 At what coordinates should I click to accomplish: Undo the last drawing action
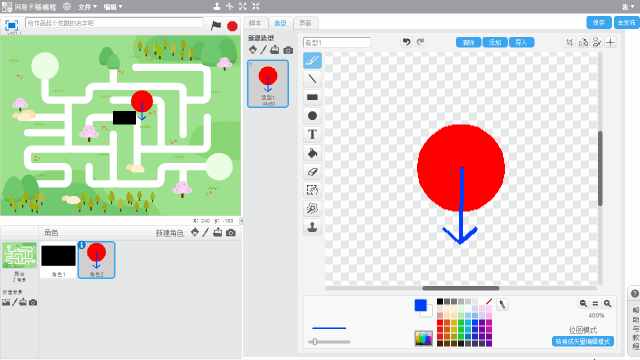[x=406, y=42]
